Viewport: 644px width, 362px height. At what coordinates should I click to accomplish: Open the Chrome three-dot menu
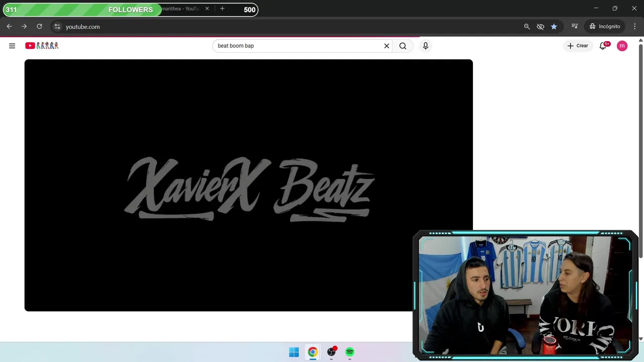pos(635,27)
